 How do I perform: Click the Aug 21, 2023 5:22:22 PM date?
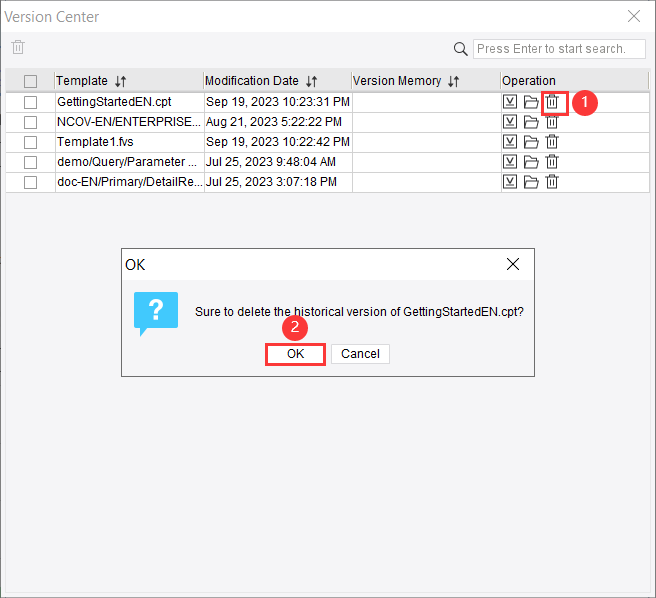point(274,122)
